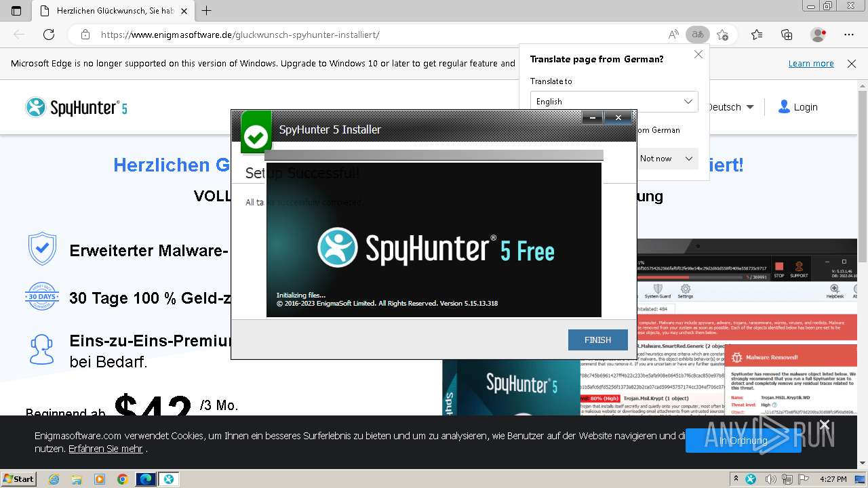Activate Read aloud icon in address bar

[x=673, y=35]
